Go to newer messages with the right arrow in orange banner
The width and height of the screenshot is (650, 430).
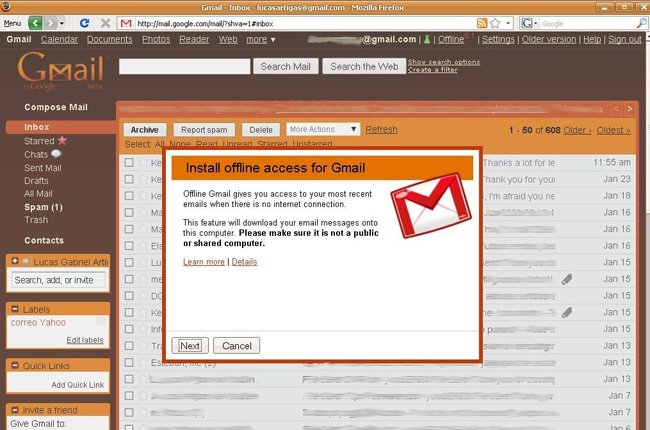629,109
